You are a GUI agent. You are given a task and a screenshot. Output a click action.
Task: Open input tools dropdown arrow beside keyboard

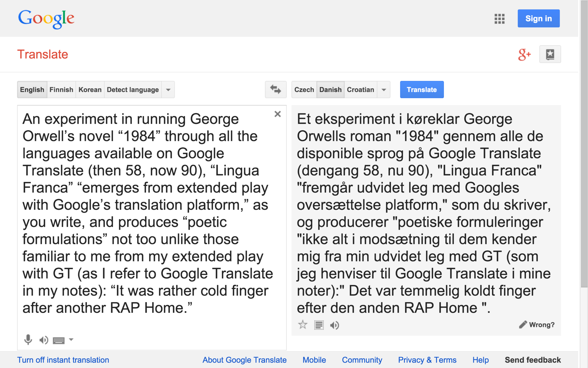tap(71, 339)
